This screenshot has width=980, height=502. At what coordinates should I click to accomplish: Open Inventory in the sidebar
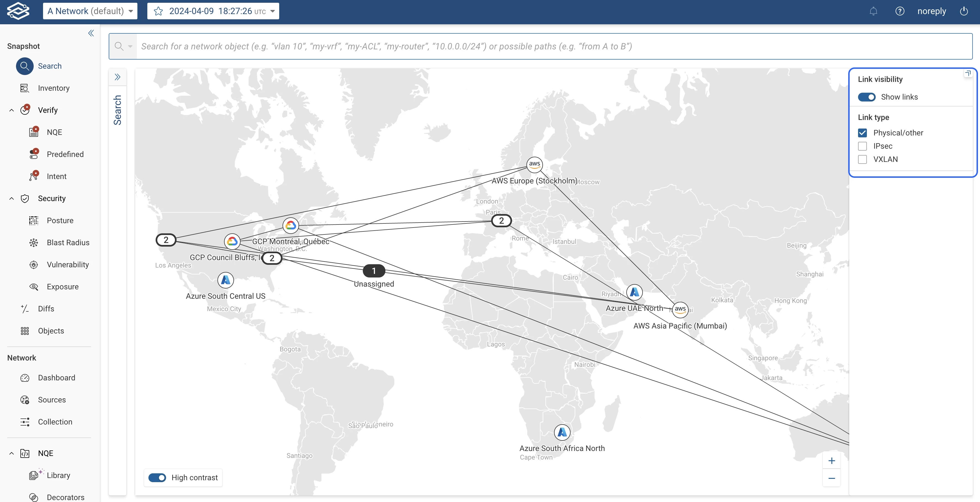54,88
